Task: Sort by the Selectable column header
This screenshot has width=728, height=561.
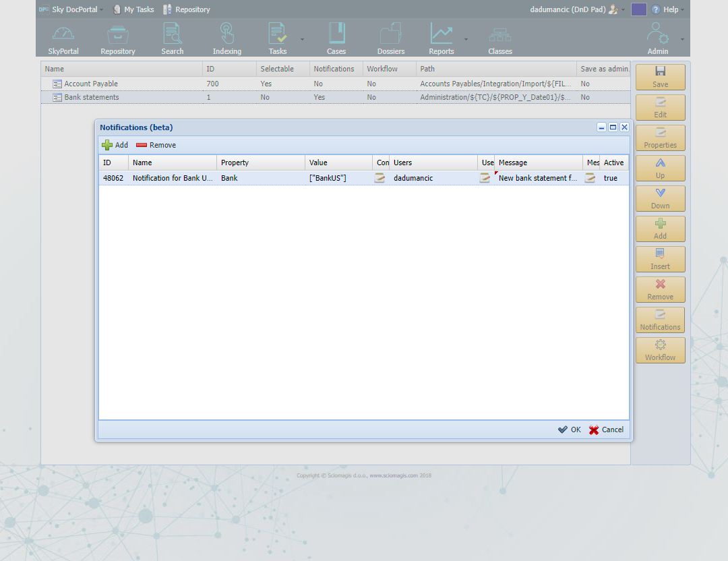Action: 282,69
